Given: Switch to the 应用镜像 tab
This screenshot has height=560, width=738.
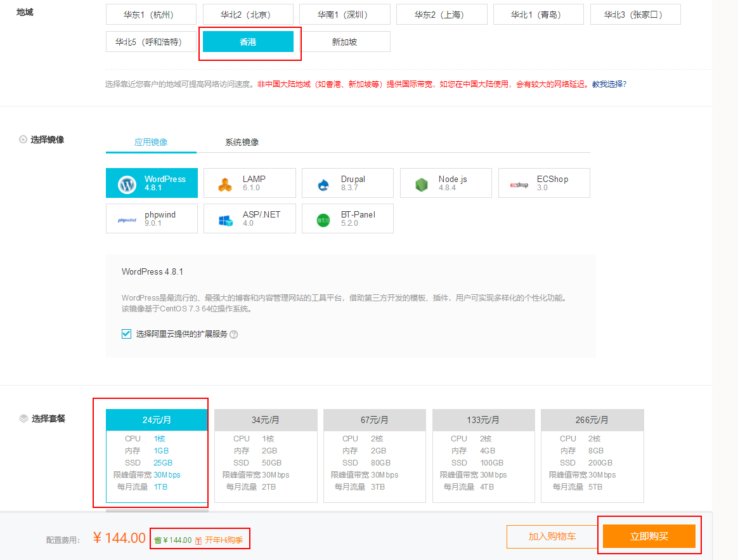Looking at the screenshot, I should (x=151, y=142).
